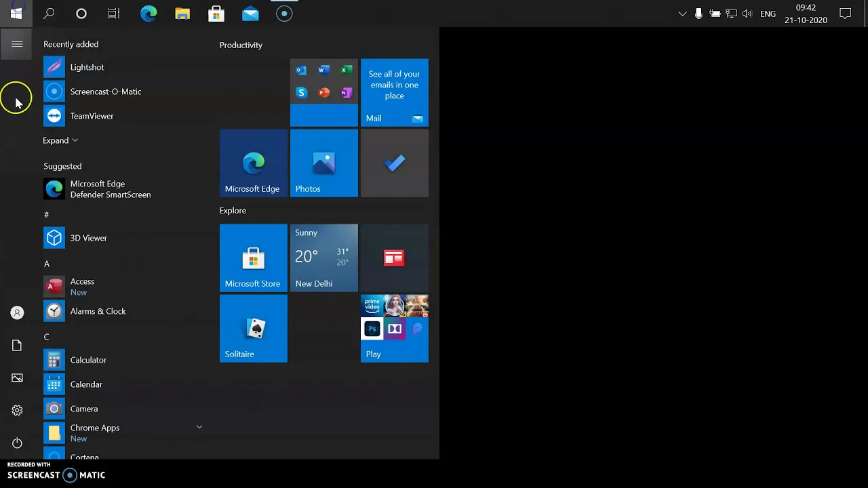Open the Solitaire tile

click(x=254, y=329)
